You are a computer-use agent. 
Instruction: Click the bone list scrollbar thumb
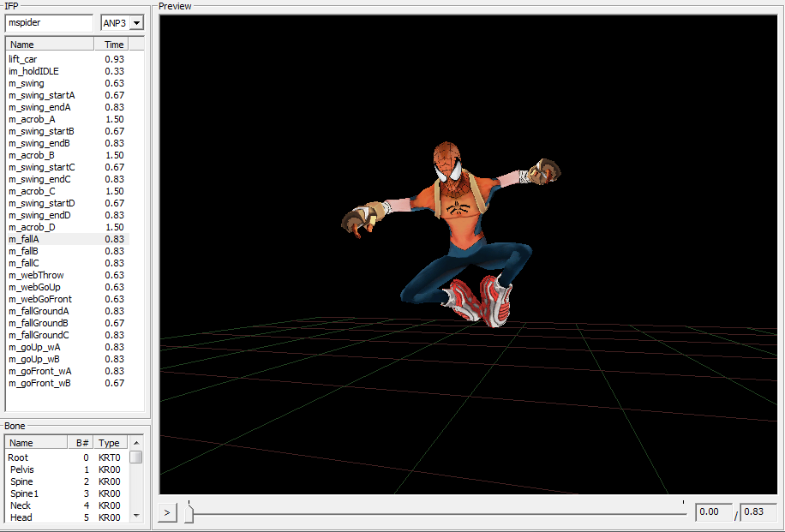tap(135, 457)
